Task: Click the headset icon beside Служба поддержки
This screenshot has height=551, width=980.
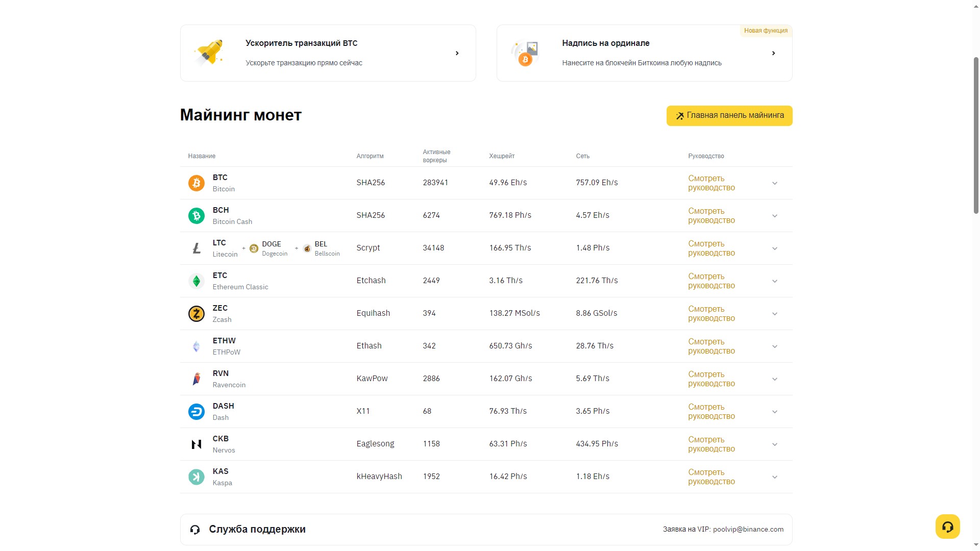Action: point(195,530)
